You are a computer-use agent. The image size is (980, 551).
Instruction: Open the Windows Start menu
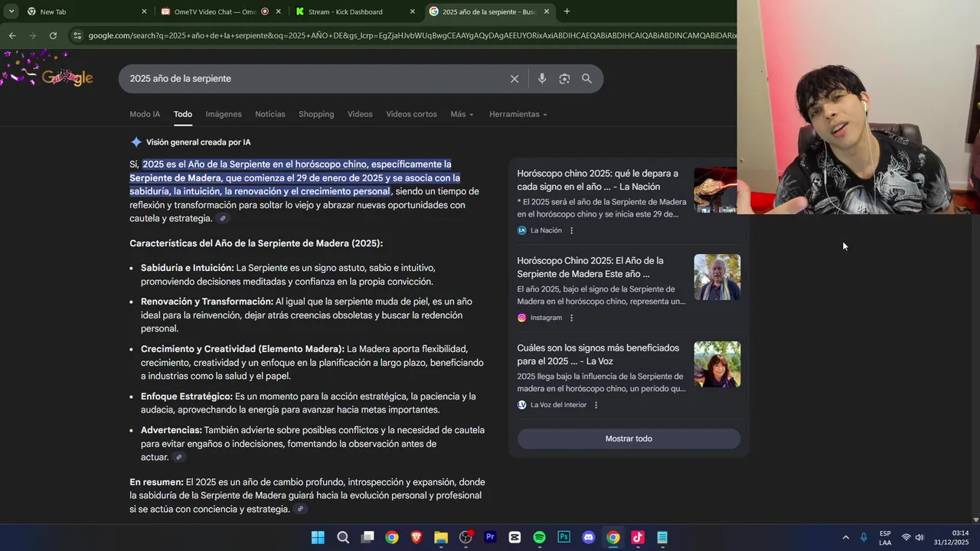(x=318, y=537)
